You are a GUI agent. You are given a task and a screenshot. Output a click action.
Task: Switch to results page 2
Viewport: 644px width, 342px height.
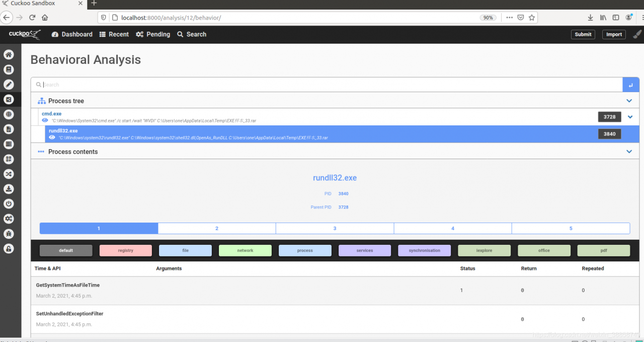(217, 229)
